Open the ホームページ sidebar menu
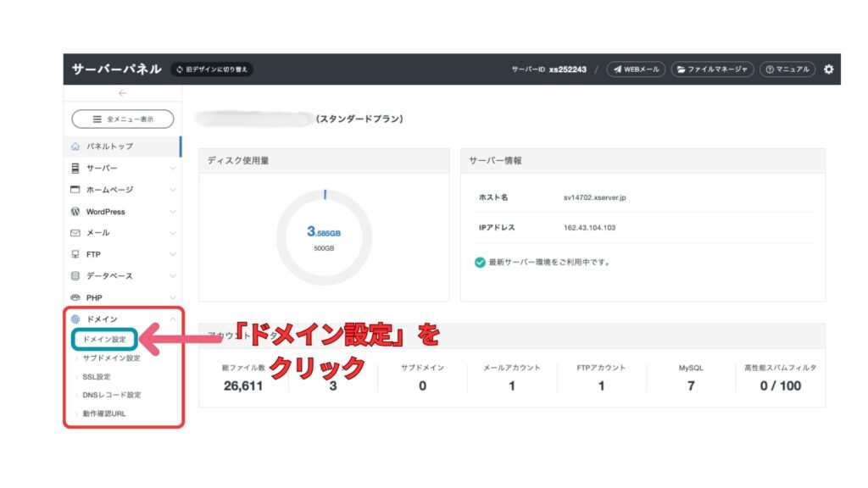The height and width of the screenshot is (488, 868). pos(122,189)
